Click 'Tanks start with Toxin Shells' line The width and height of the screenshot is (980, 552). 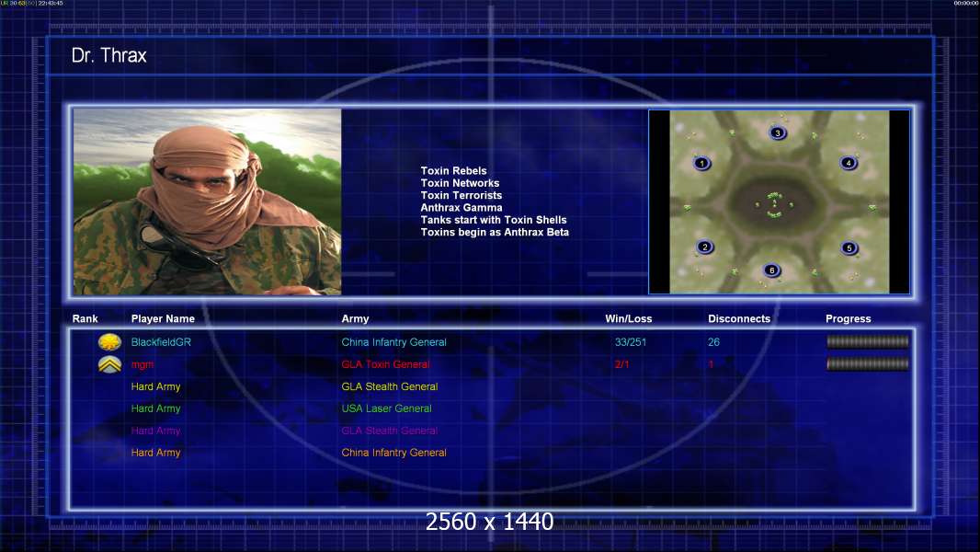(x=493, y=220)
